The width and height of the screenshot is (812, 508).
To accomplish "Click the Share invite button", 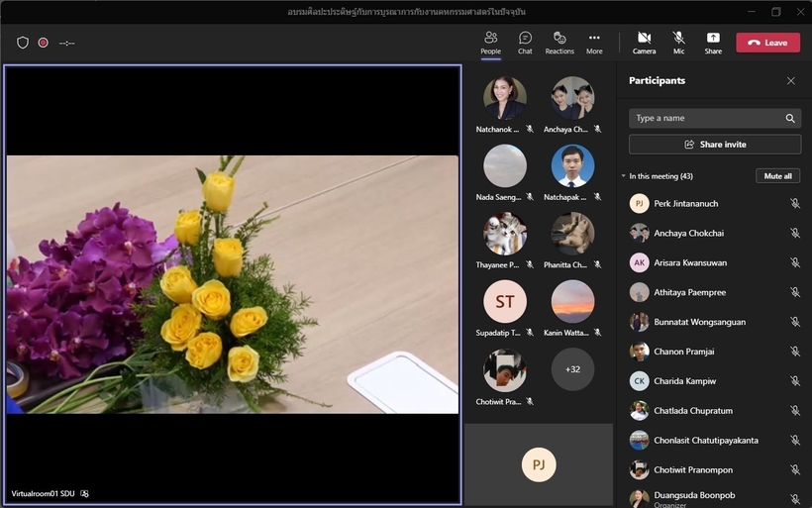I will 715,145.
